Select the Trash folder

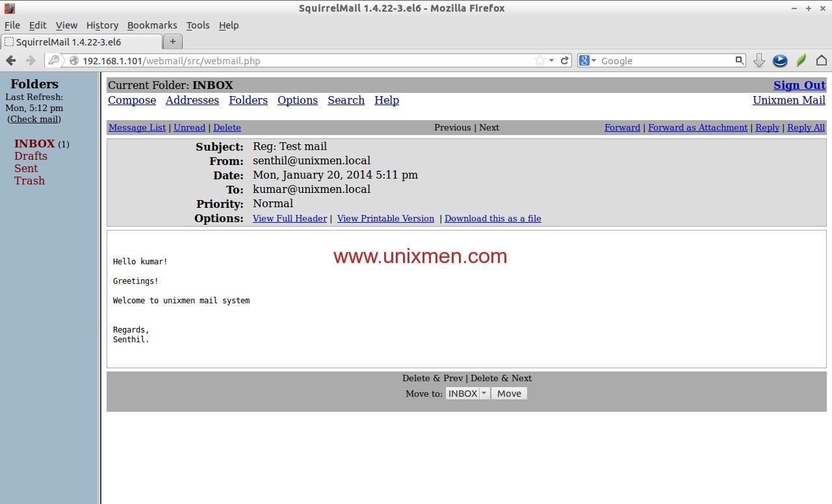[x=29, y=181]
